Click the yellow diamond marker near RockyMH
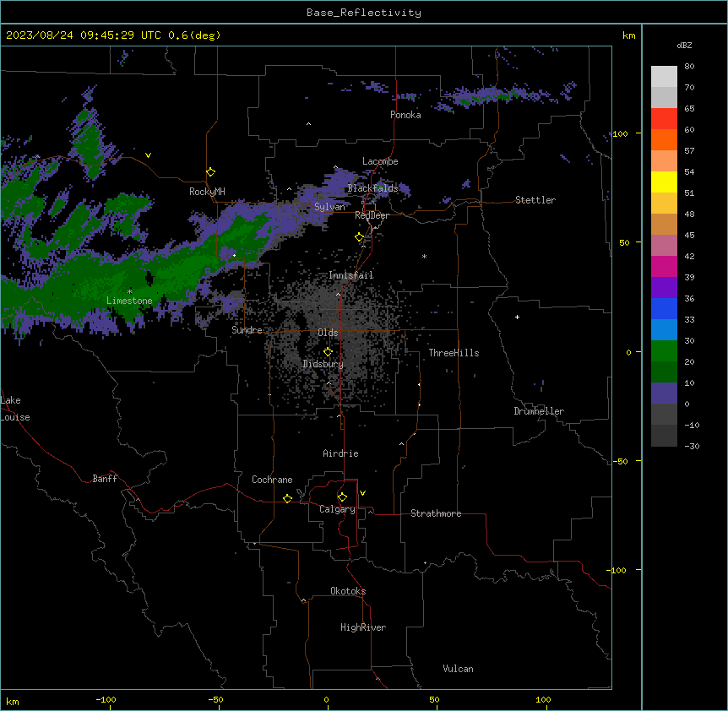The image size is (728, 711). pyautogui.click(x=210, y=172)
